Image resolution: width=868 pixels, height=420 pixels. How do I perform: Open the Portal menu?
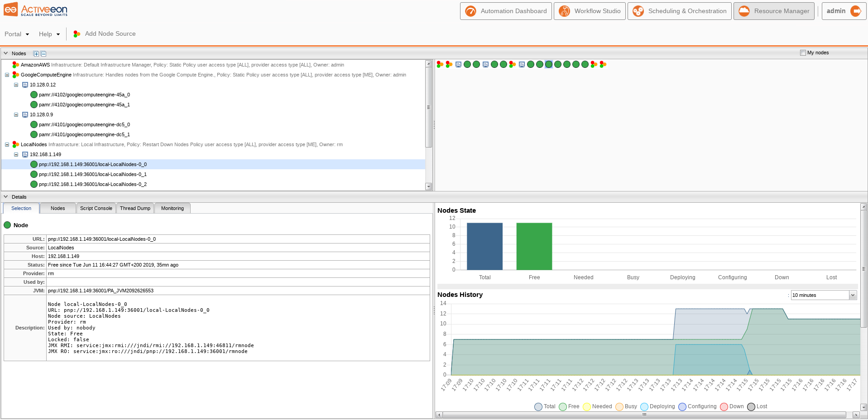click(17, 34)
